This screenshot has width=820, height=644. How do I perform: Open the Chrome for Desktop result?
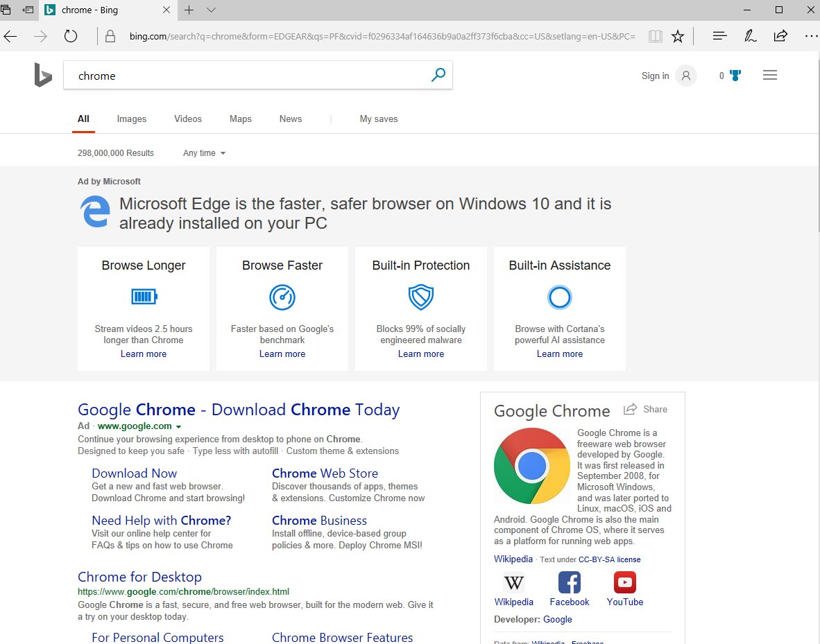point(139,577)
